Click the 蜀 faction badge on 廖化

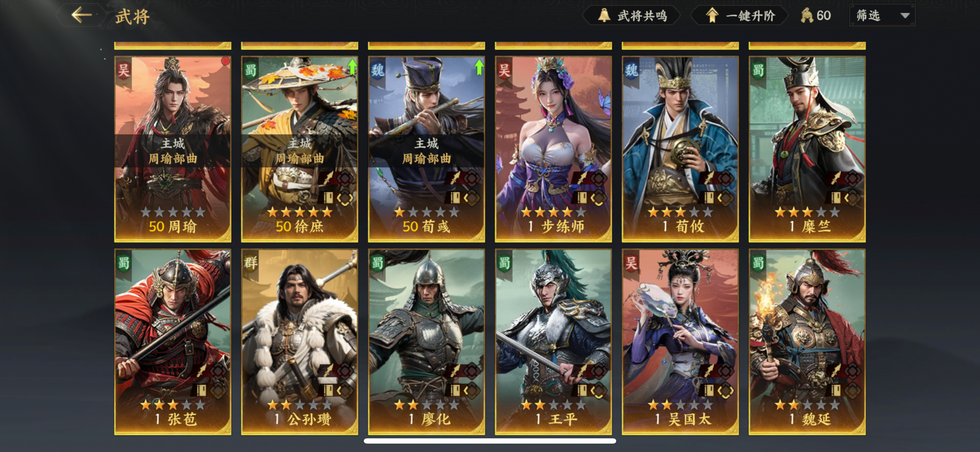click(x=377, y=263)
